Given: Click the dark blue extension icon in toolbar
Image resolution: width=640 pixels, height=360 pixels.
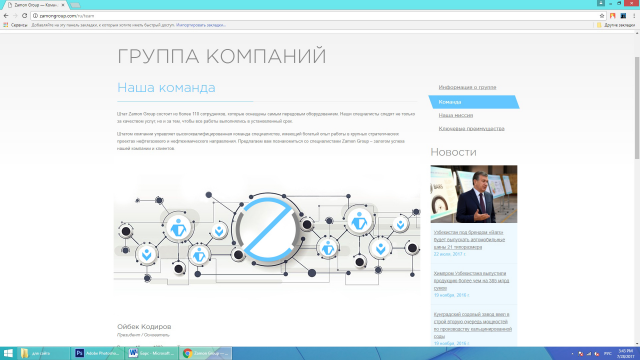Looking at the screenshot, I should 623,16.
